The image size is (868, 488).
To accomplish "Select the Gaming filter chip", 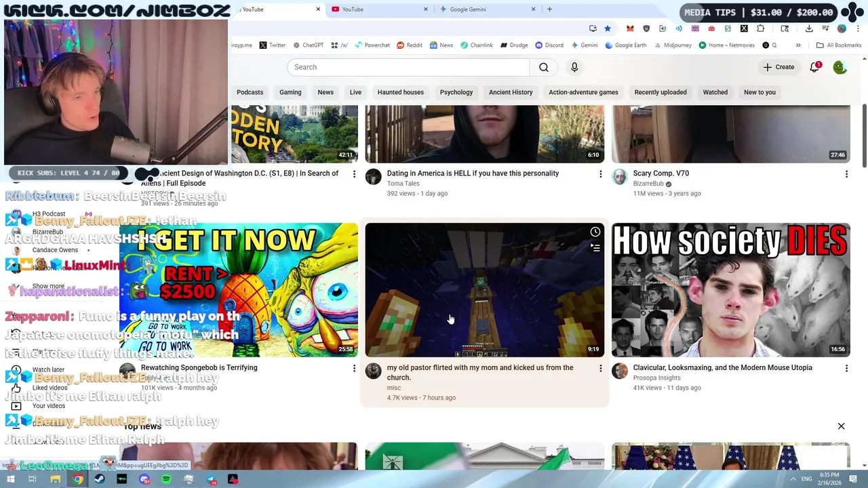I will tap(290, 92).
